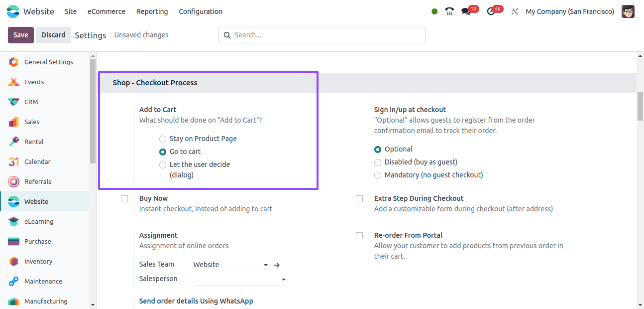Open the eCommerce menu
644x309 pixels.
[107, 11]
